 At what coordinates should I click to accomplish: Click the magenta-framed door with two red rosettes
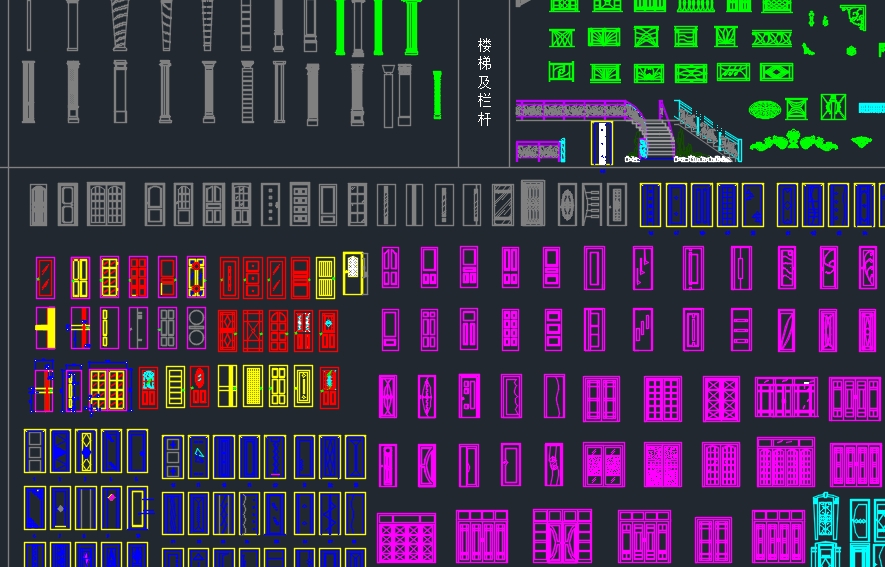(x=196, y=277)
